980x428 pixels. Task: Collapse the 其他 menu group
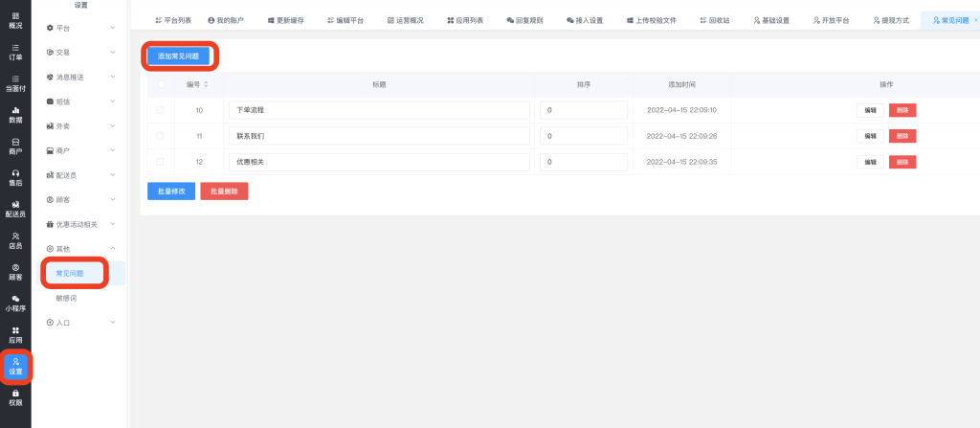(81, 249)
